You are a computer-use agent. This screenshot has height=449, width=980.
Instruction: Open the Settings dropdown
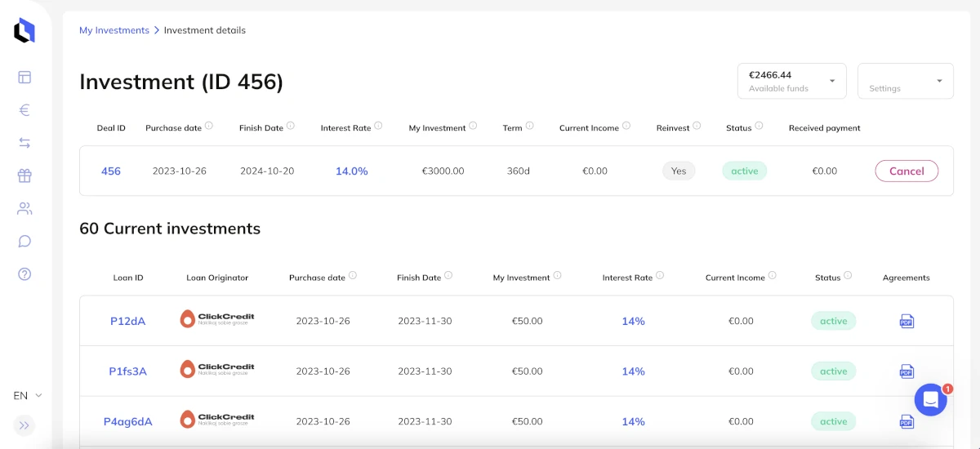[905, 81]
